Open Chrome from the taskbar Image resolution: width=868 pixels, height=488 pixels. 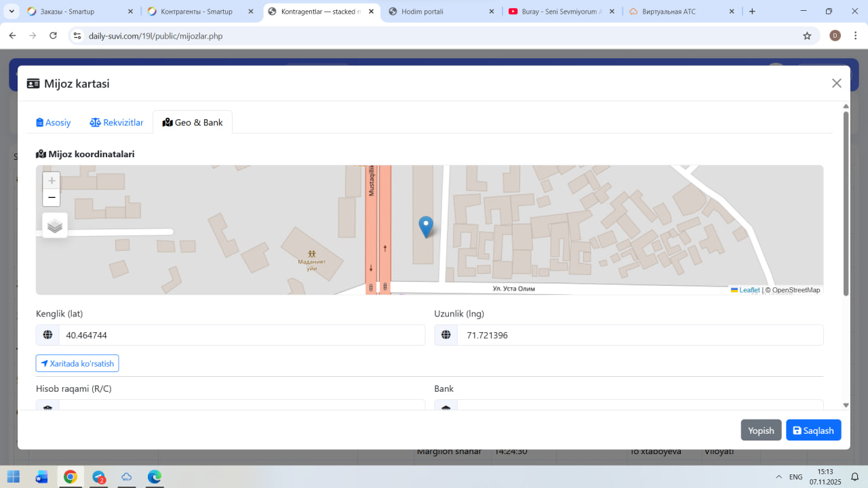tap(71, 476)
